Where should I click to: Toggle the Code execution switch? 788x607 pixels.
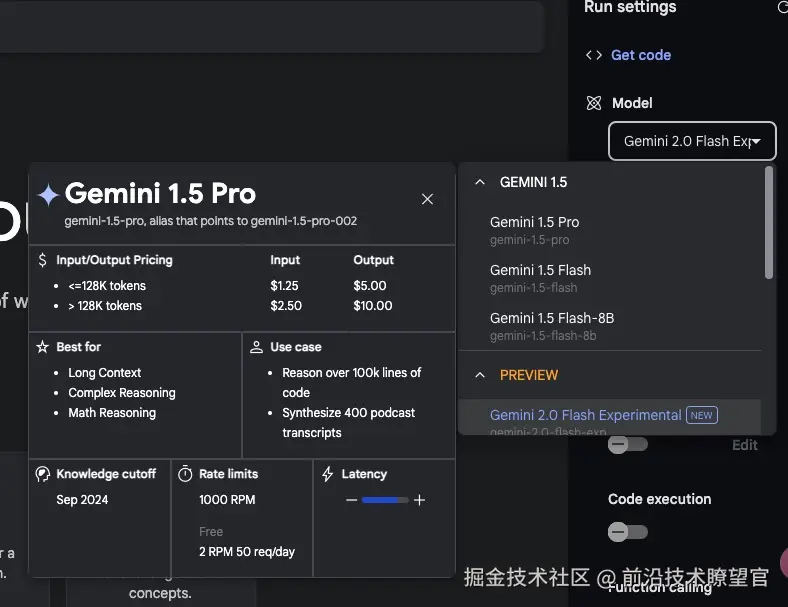point(627,531)
